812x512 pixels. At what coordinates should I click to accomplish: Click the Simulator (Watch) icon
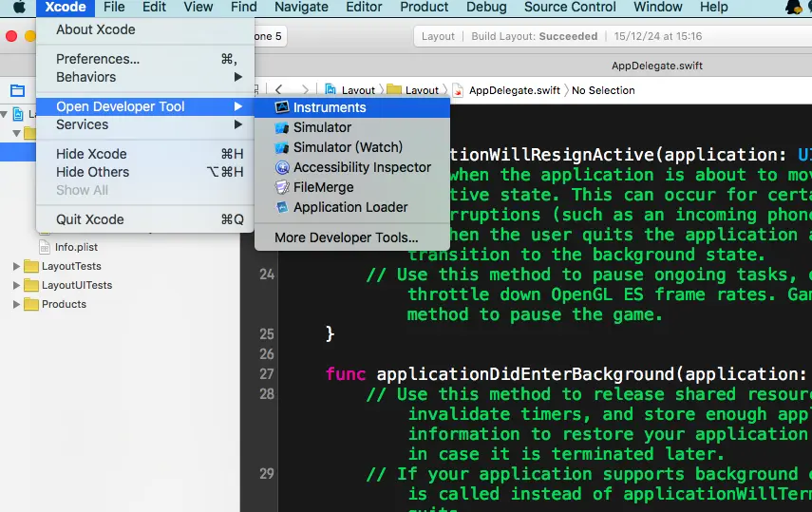tap(282, 147)
